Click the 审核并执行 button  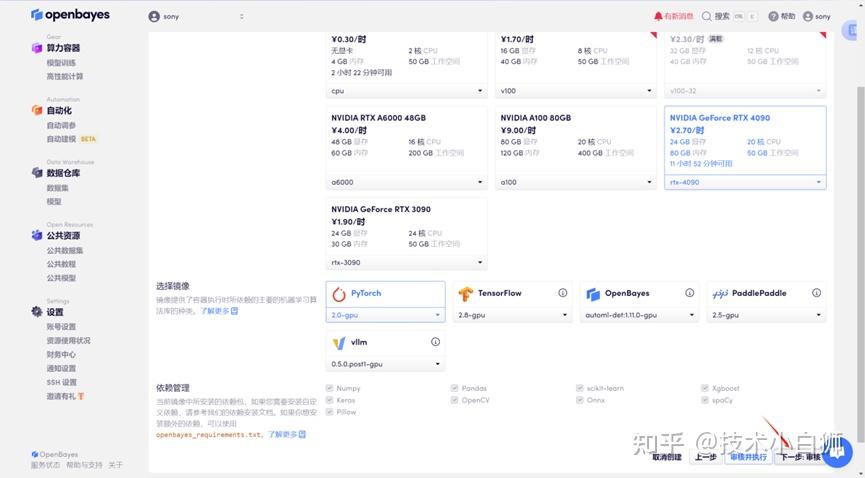(x=749, y=457)
